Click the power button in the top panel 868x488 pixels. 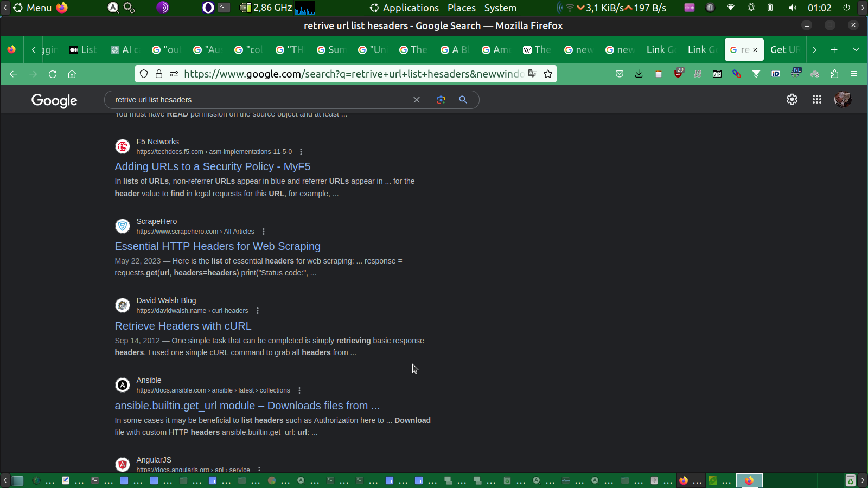point(846,8)
